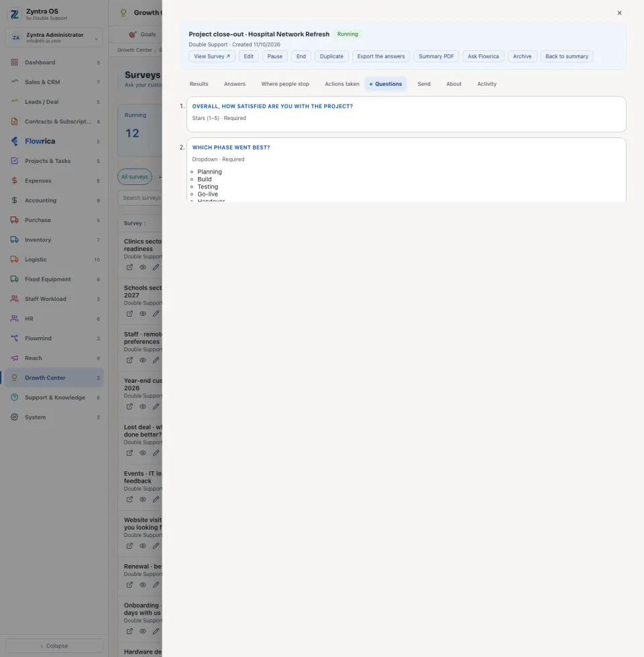Click the Dashboard sidebar icon
Screen dimensions: 644x657
(x=14, y=62)
